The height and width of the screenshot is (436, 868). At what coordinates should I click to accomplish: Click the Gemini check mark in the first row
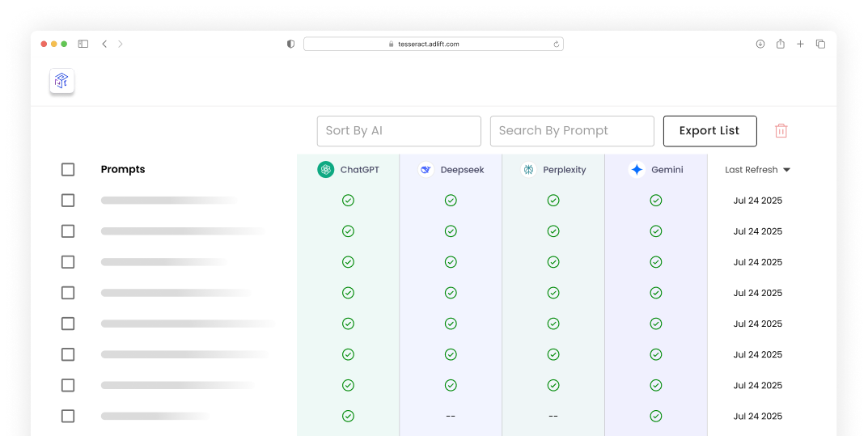(656, 201)
